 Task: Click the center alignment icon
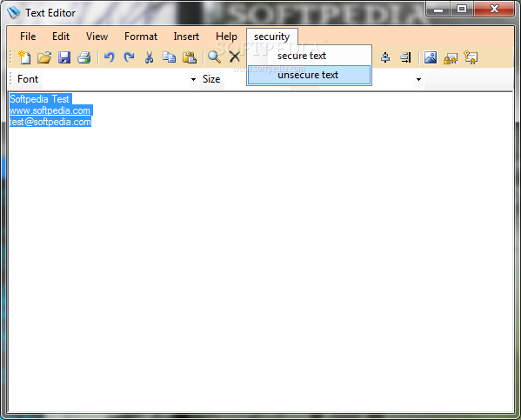(x=385, y=57)
